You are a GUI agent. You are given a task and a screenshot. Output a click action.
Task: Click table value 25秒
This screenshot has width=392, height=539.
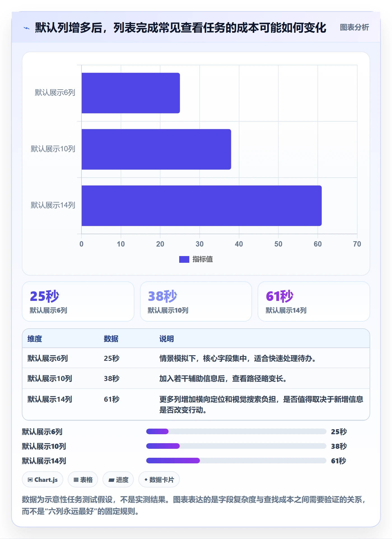click(x=111, y=358)
